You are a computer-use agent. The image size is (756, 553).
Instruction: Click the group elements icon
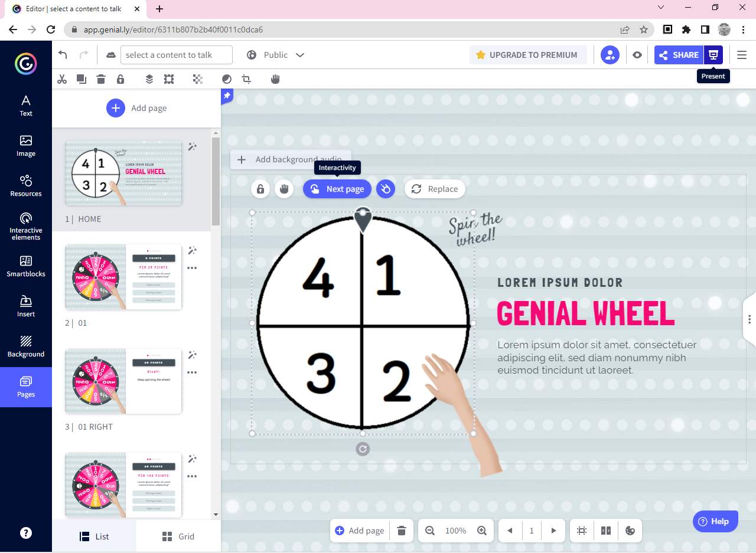click(x=169, y=79)
